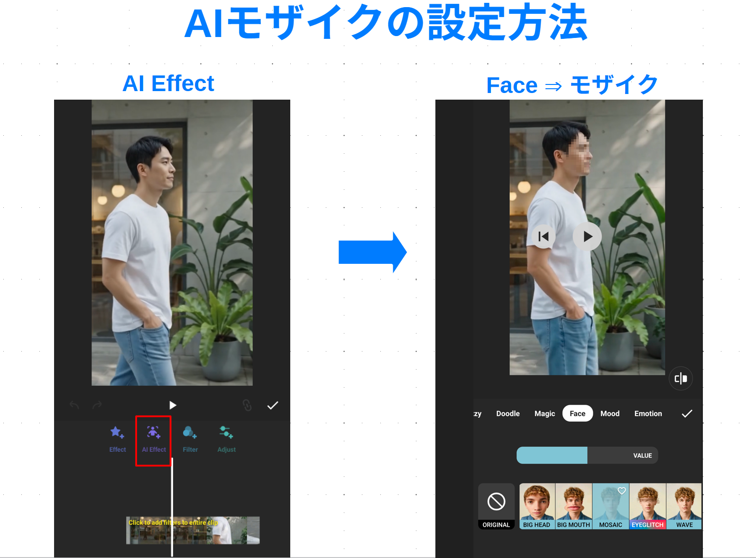The image size is (756, 558).
Task: Select the video clip thumbnail in timeline
Action: 193,530
